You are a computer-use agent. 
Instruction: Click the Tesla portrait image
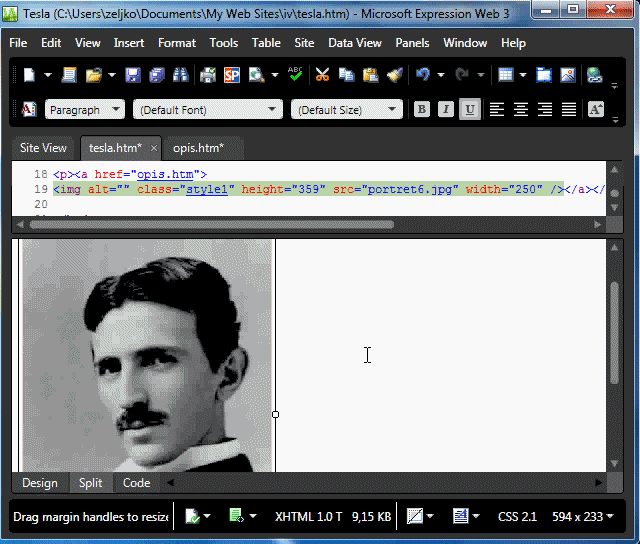coord(147,355)
